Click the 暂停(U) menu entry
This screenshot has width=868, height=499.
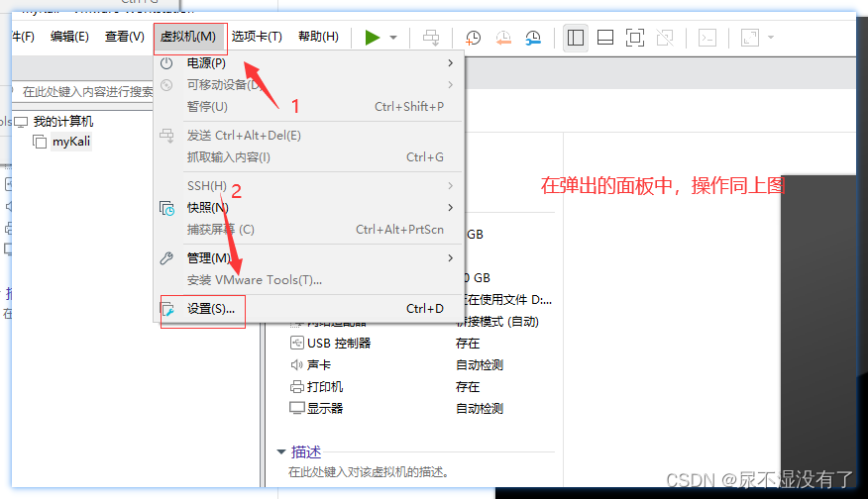click(309, 107)
